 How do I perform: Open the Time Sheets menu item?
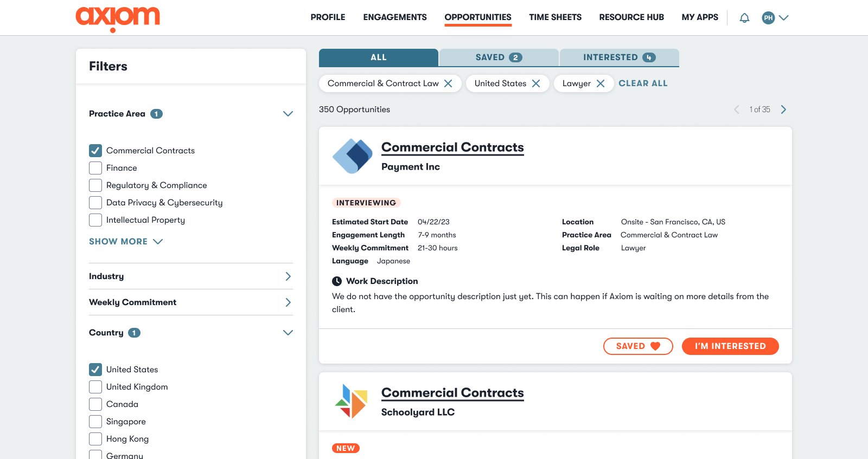pyautogui.click(x=555, y=17)
